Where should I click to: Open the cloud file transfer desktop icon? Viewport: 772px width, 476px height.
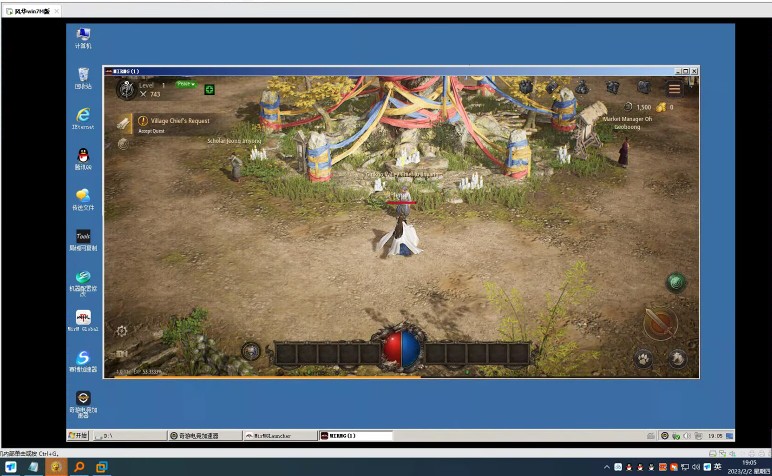click(83, 199)
